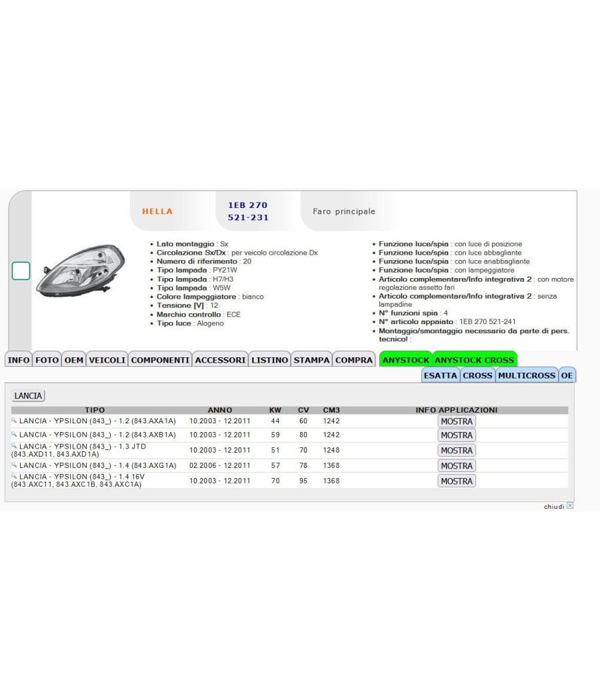Close the panel with the chiudi X icon
This screenshot has width=600, height=700.
tap(570, 506)
